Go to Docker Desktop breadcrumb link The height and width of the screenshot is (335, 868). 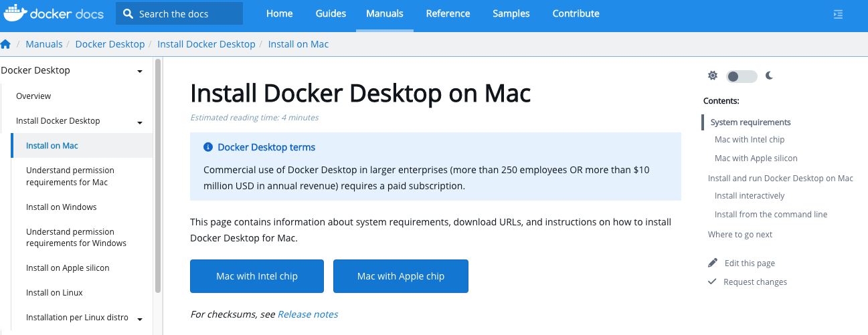click(110, 44)
